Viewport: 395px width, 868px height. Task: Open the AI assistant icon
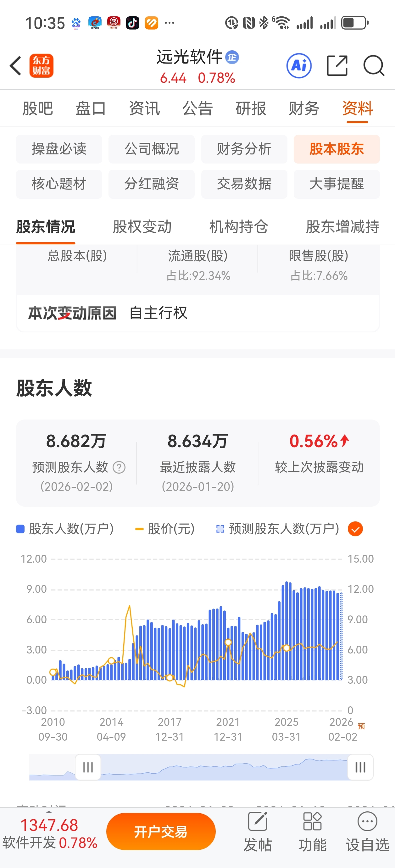coord(299,65)
